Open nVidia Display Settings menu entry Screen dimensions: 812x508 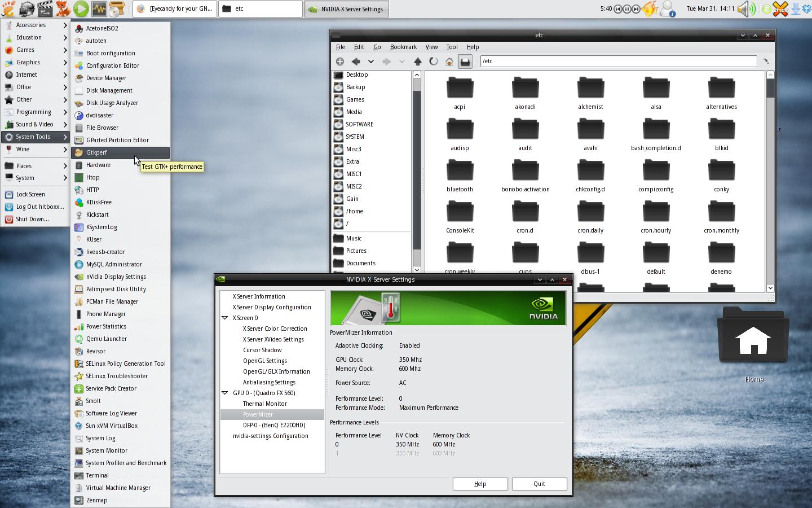(120, 277)
